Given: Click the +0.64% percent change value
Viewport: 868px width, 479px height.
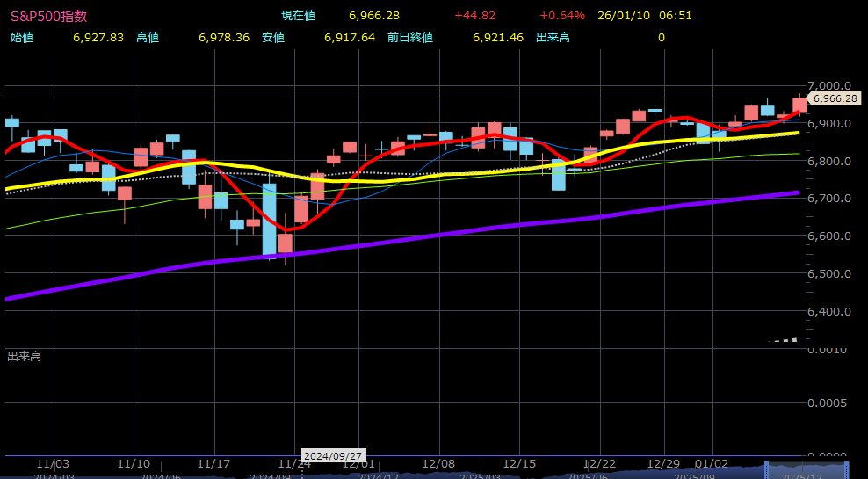Looking at the screenshot, I should [561, 16].
